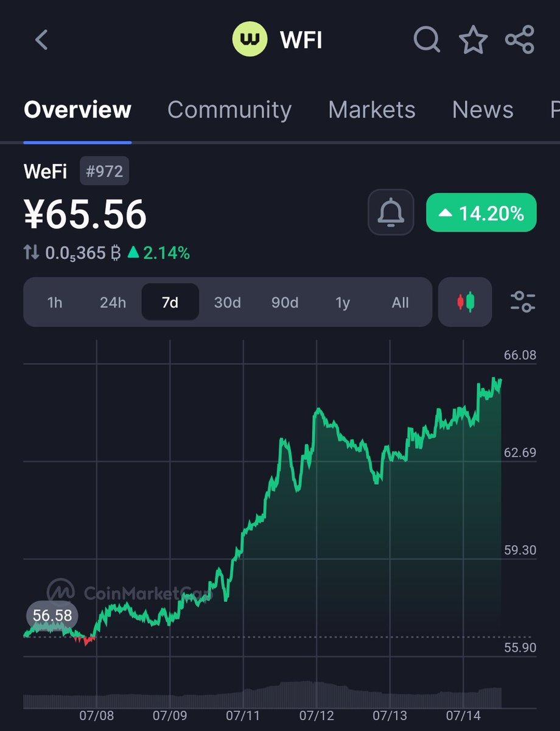Viewport: 560px width, 731px height.
Task: Tap the 62.69 y-axis label
Action: click(520, 453)
